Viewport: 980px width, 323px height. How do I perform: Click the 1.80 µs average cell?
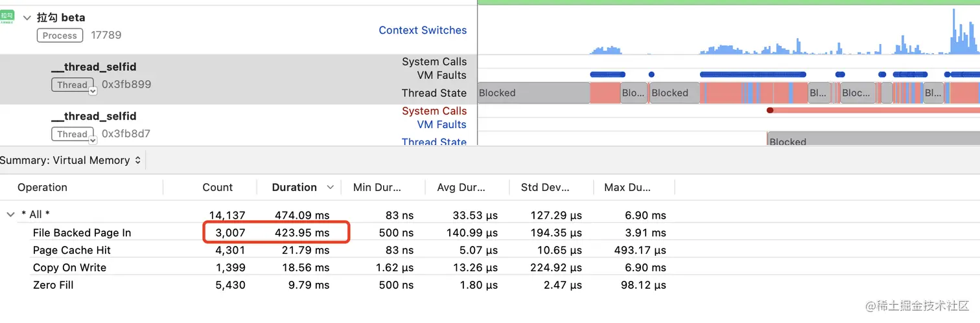(478, 285)
